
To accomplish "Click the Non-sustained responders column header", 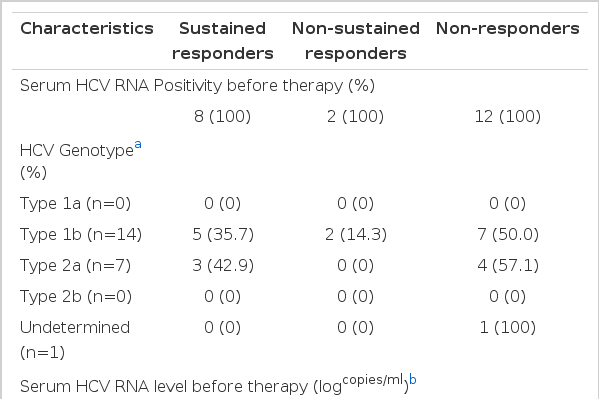I will (x=356, y=41).
